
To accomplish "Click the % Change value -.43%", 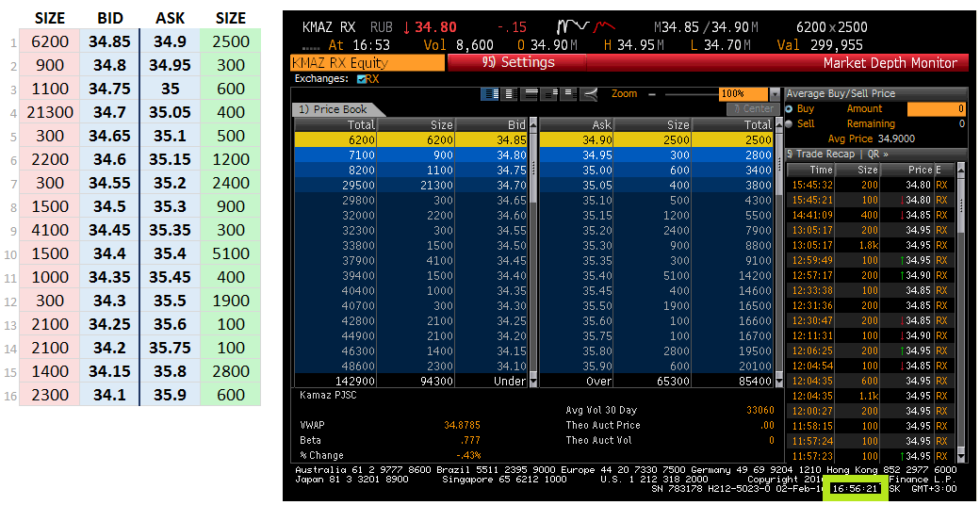I will (x=468, y=455).
